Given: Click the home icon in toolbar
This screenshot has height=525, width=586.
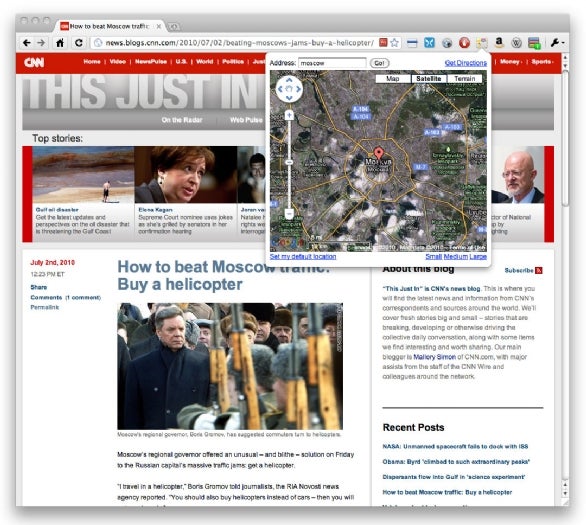Looking at the screenshot, I should tap(60, 43).
